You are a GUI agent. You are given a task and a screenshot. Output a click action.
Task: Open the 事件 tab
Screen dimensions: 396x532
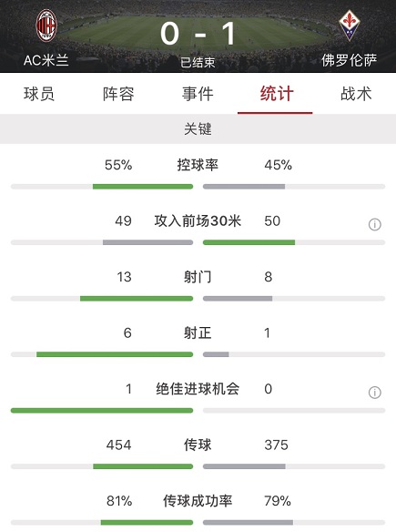(198, 94)
